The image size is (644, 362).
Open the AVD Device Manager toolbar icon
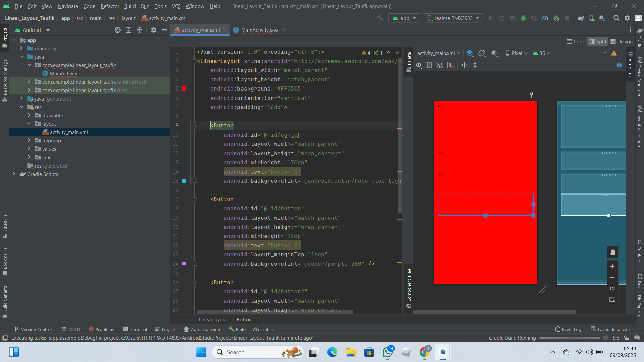tap(592, 18)
